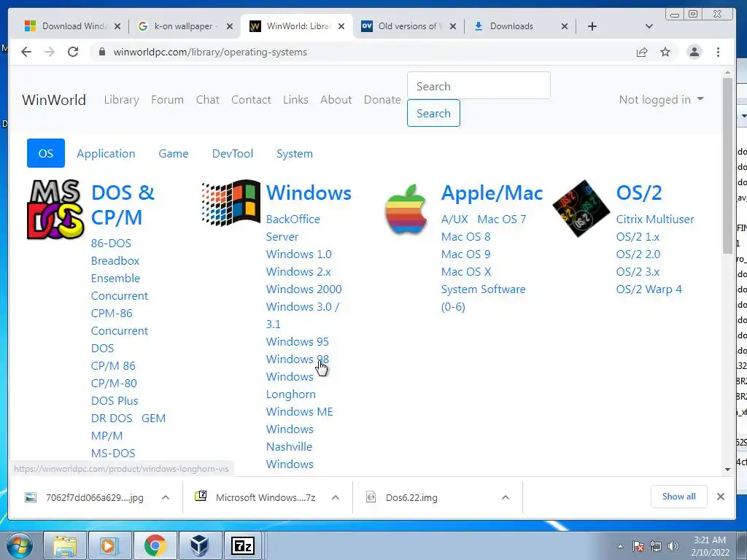The image size is (747, 560).
Task: Go back to the previous page
Action: coord(26,52)
